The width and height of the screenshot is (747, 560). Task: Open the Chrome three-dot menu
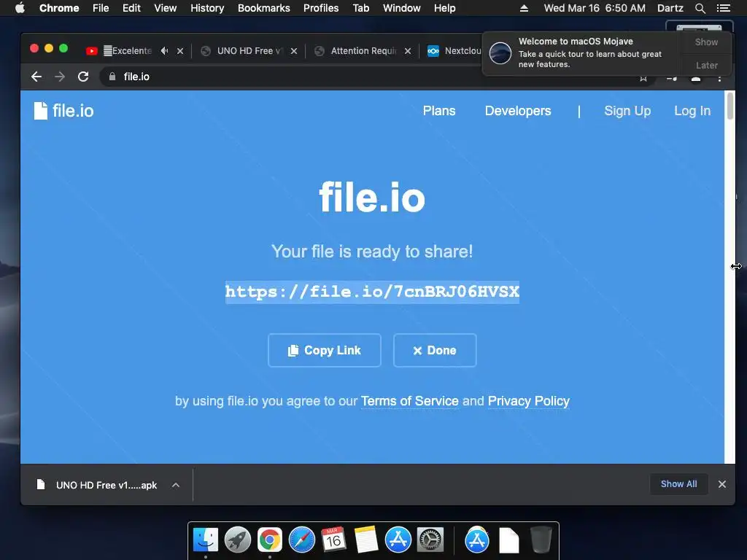point(719,77)
